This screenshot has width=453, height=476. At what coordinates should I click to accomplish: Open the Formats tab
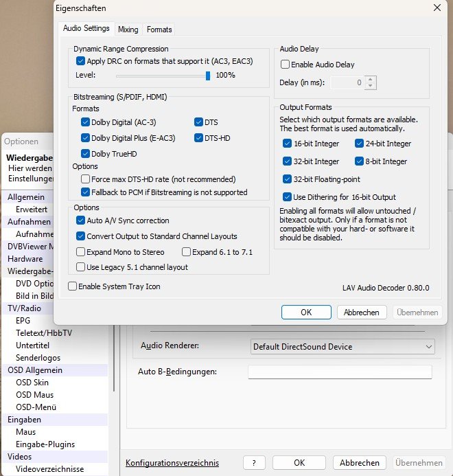tap(159, 30)
